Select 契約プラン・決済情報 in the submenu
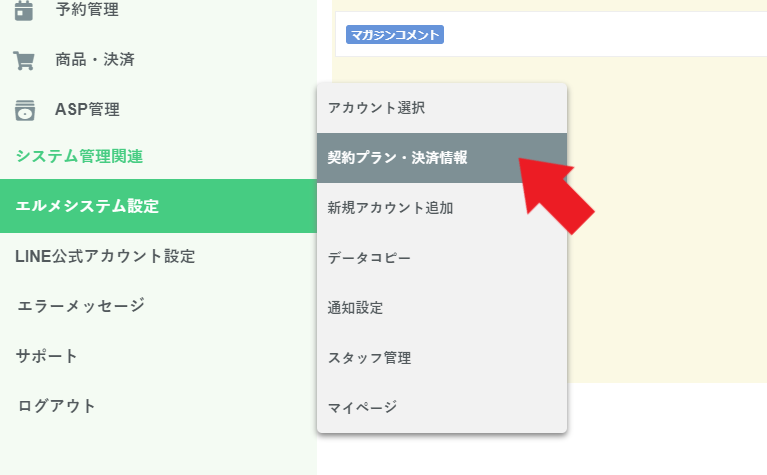Screen dimensions: 767x475 pyautogui.click(x=442, y=158)
